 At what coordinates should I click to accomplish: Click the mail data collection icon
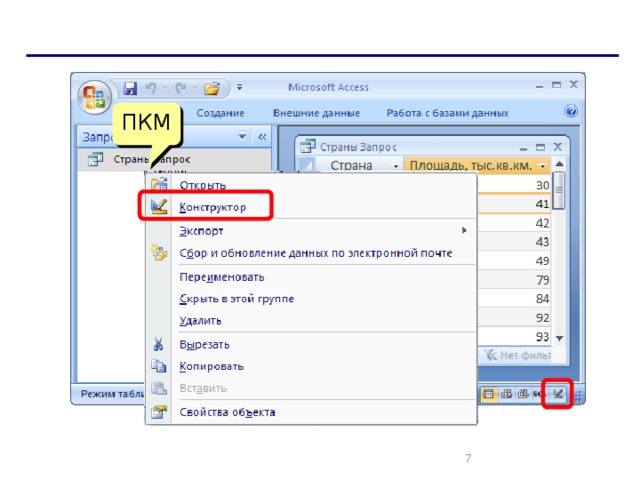pyautogui.click(x=158, y=253)
